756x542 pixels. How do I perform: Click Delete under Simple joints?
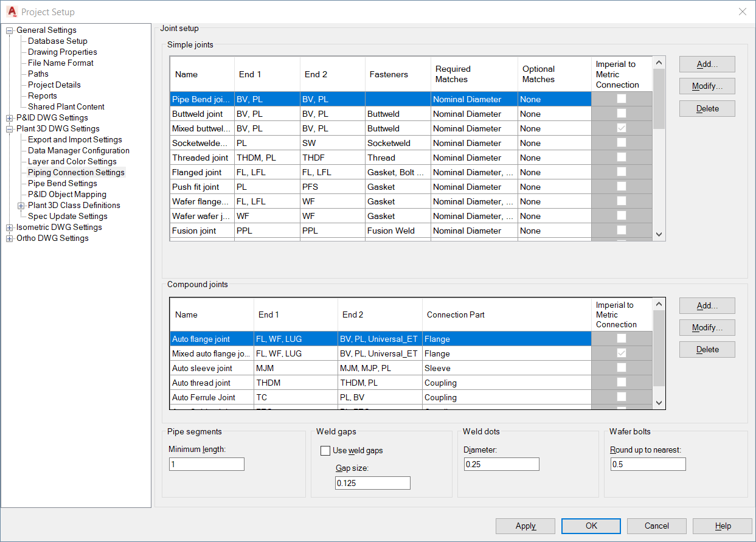[x=707, y=108]
